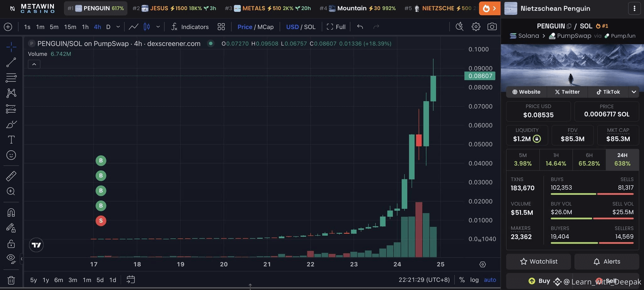Collapse the drawing toolbar side handle
Screen dimensions: 644x290
21,259
